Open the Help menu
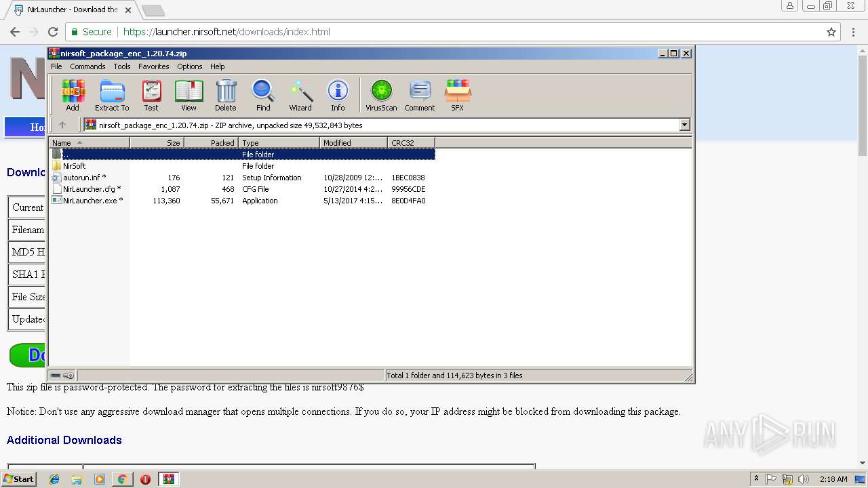 point(217,66)
